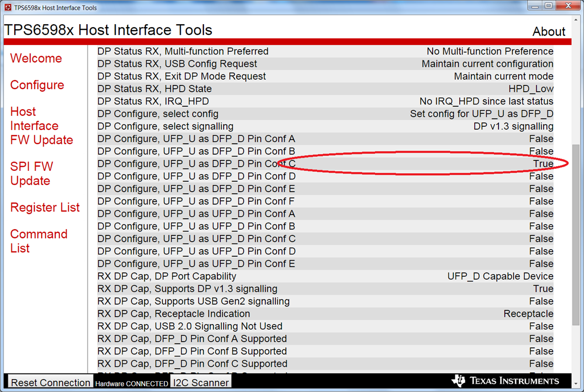Select DP Configure, UFP_U as UFP_D Pin Conf B

[x=325, y=226]
